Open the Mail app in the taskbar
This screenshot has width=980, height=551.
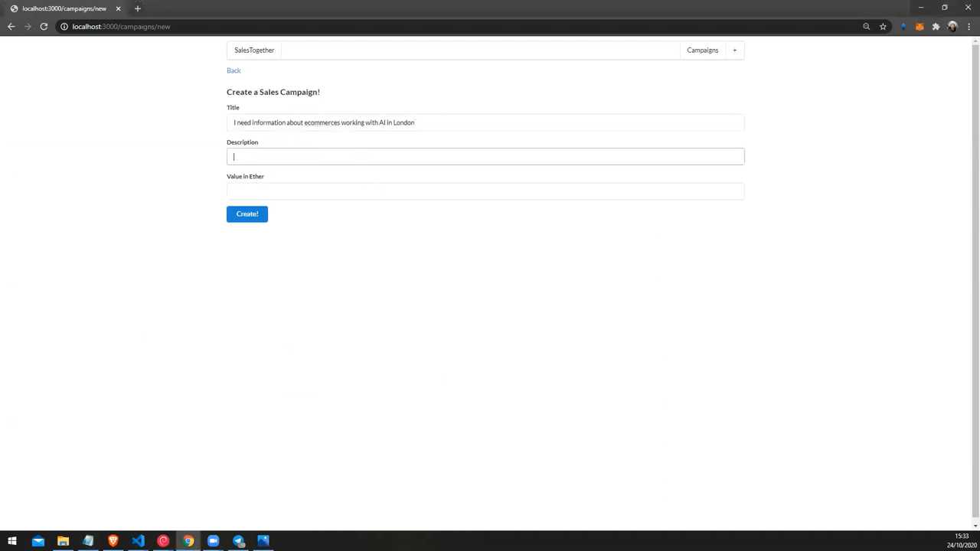click(38, 541)
